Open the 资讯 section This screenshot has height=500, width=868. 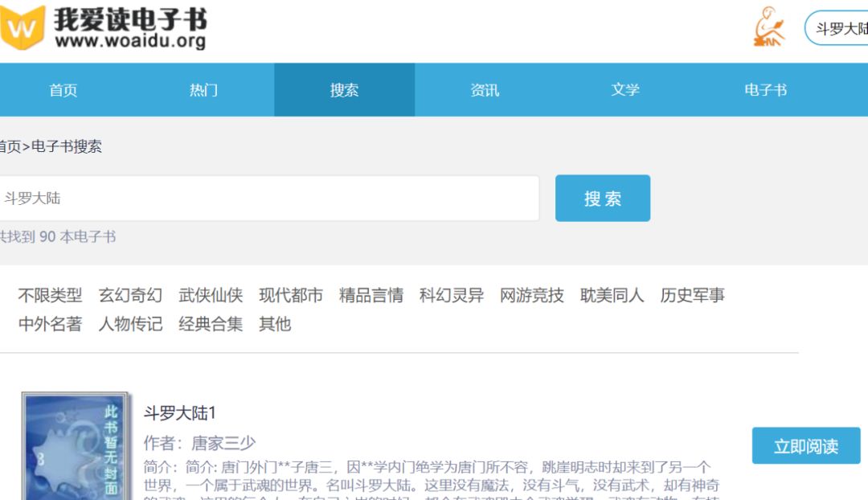[485, 90]
